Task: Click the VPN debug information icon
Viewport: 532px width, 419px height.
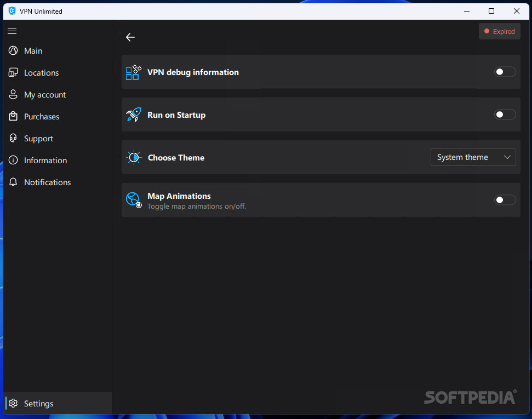Action: 133,72
